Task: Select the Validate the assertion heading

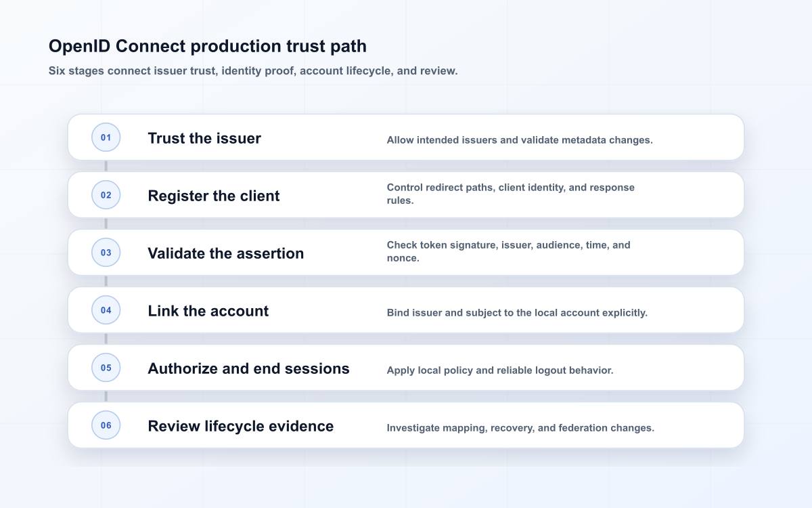Action: [x=226, y=253]
